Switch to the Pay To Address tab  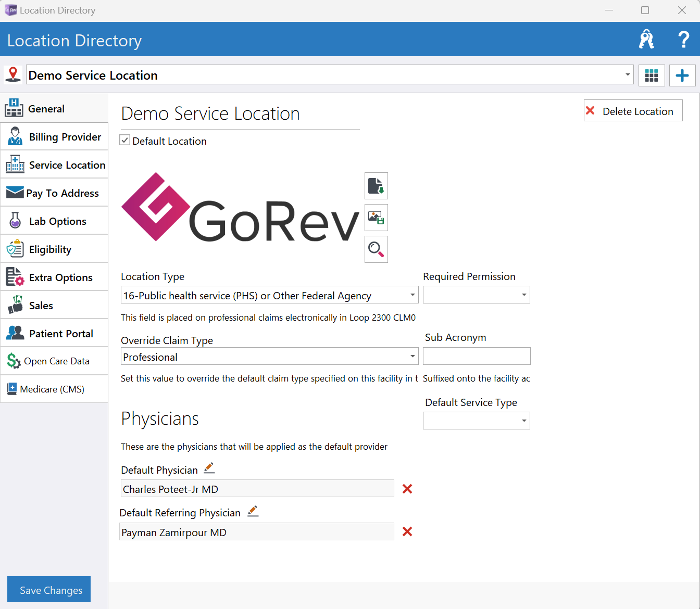(x=54, y=193)
